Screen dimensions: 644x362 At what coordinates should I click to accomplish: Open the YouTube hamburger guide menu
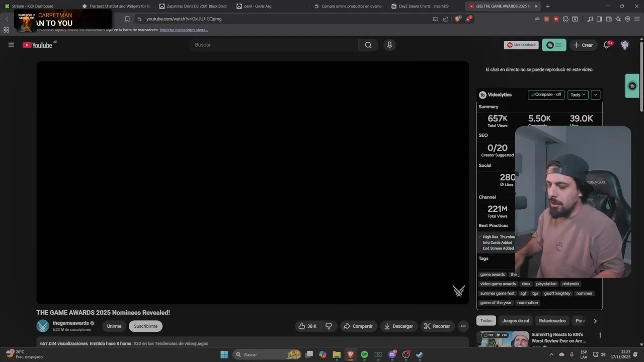pyautogui.click(x=11, y=45)
